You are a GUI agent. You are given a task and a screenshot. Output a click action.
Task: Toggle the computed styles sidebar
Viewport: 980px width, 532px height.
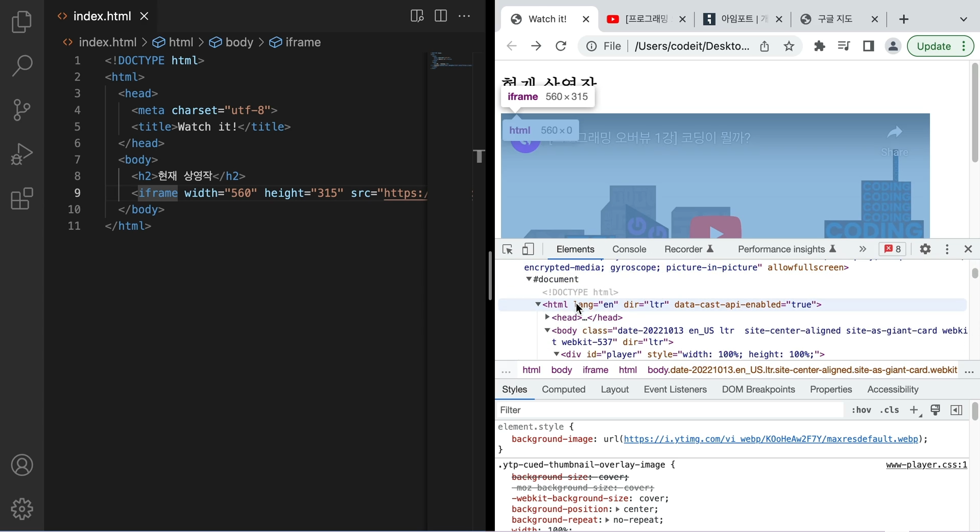tap(957, 410)
